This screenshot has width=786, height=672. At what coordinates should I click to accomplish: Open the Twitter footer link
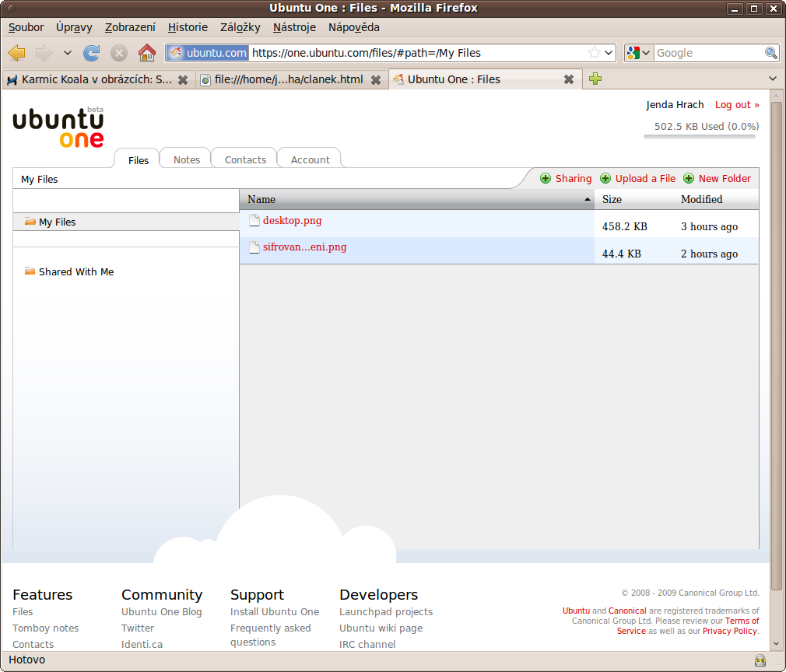click(x=138, y=628)
